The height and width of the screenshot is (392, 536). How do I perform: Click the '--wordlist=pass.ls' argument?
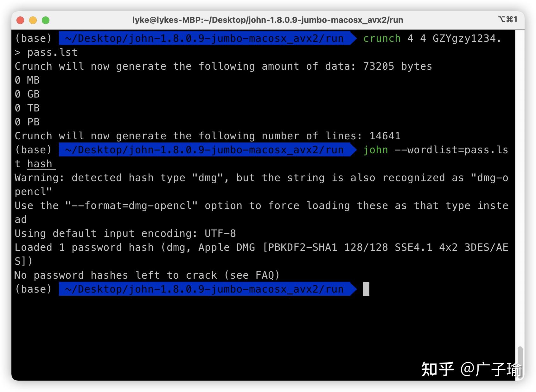[451, 150]
